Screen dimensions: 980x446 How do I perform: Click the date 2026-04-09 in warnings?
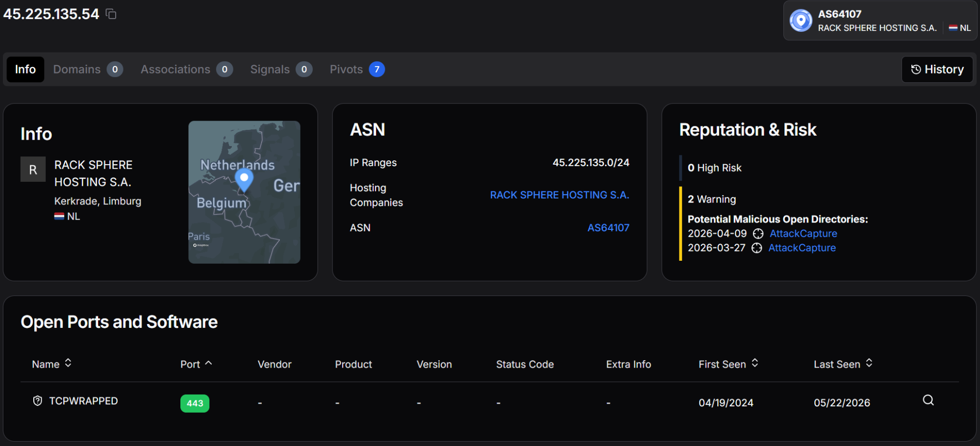(x=717, y=234)
